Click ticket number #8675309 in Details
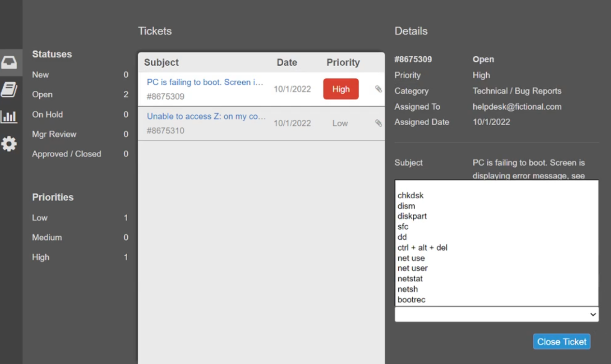Screen dimensions: 611x364 tap(413, 59)
